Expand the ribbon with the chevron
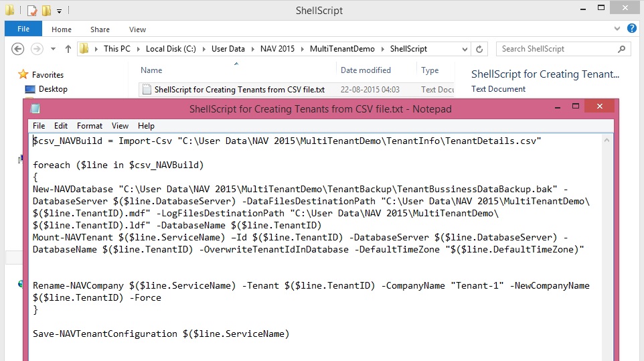 (x=617, y=29)
